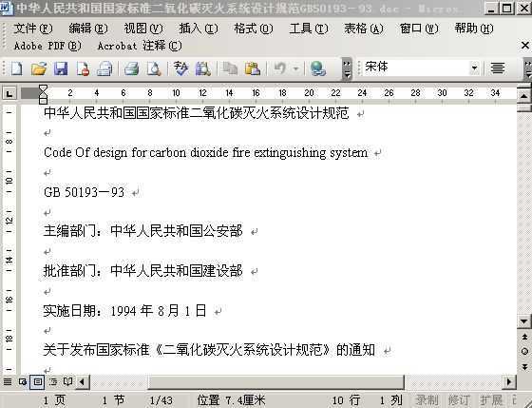Switch to reading layout view
Screen dimensions: 532x408
(67, 381)
